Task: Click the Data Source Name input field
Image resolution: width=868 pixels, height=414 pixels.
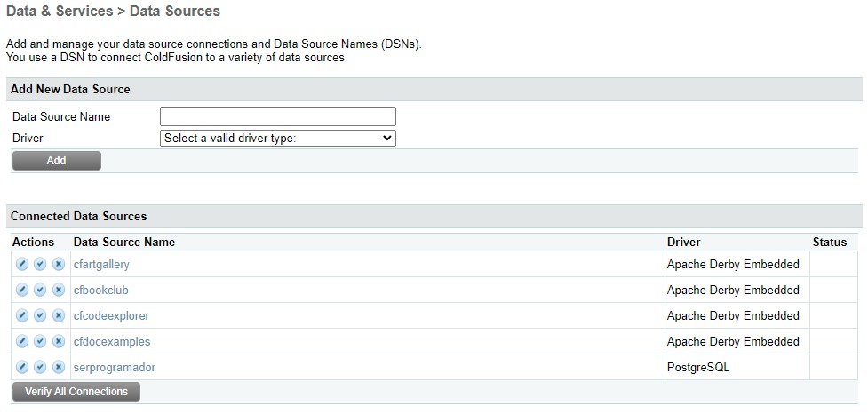Action: click(277, 117)
